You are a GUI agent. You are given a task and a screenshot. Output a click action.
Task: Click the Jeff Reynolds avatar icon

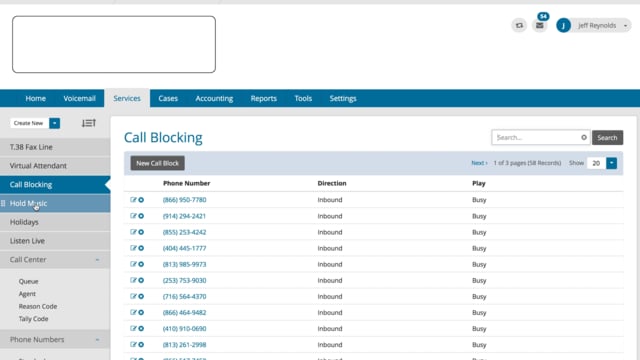(x=563, y=25)
